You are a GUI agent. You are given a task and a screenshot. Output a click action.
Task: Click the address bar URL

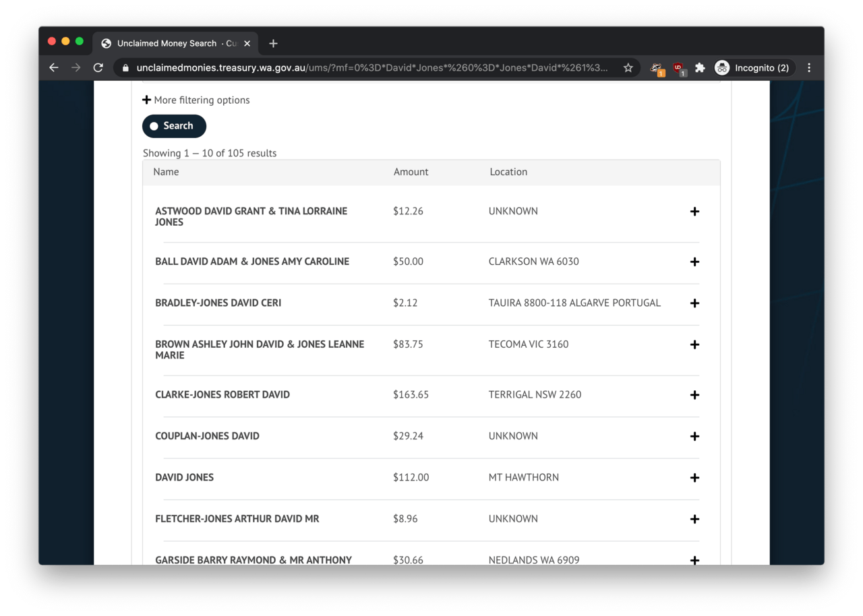click(372, 68)
